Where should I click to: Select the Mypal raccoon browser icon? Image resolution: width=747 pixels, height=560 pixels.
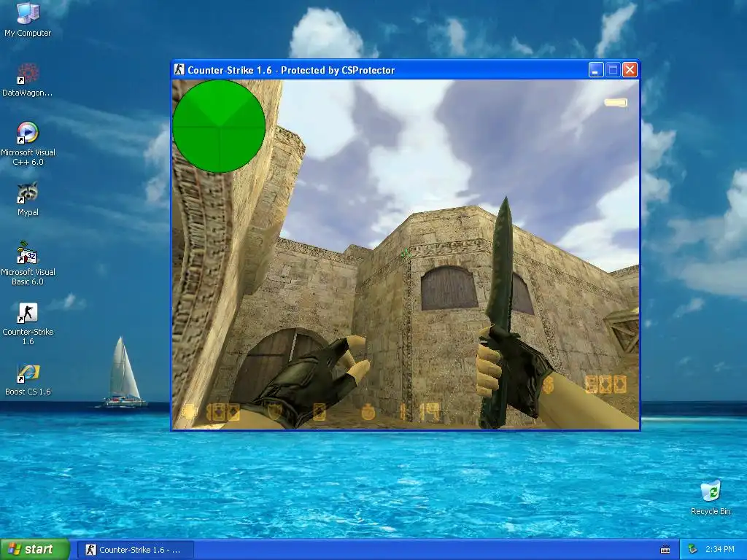pos(28,199)
